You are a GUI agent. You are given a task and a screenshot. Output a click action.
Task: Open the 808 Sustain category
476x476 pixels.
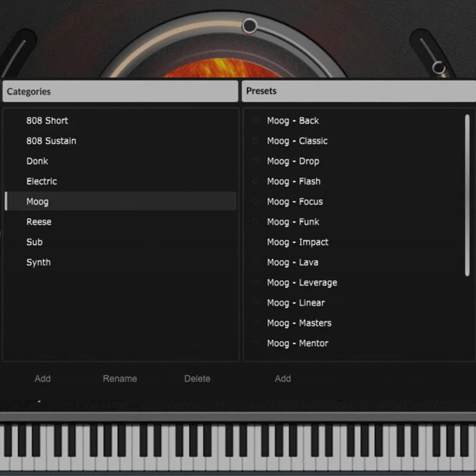coord(51,141)
